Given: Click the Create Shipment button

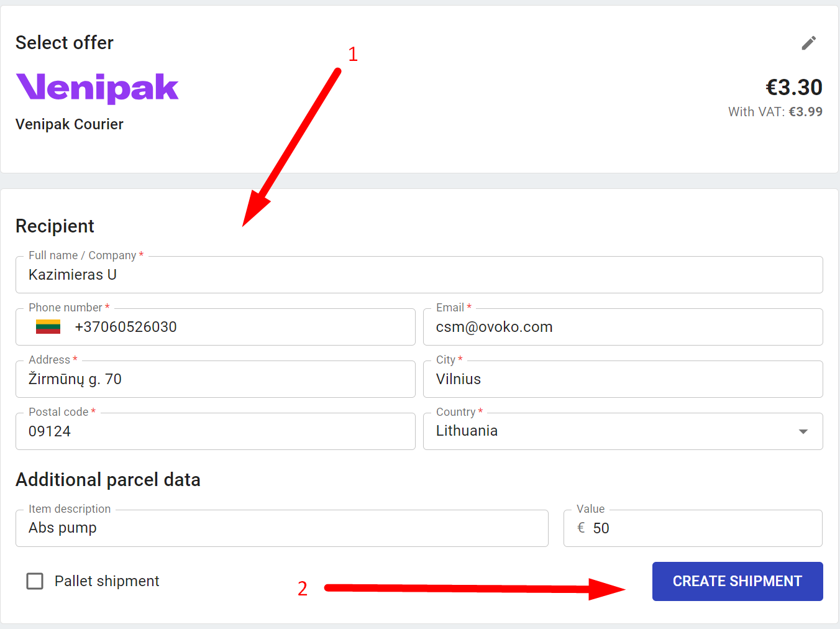Looking at the screenshot, I should [737, 581].
